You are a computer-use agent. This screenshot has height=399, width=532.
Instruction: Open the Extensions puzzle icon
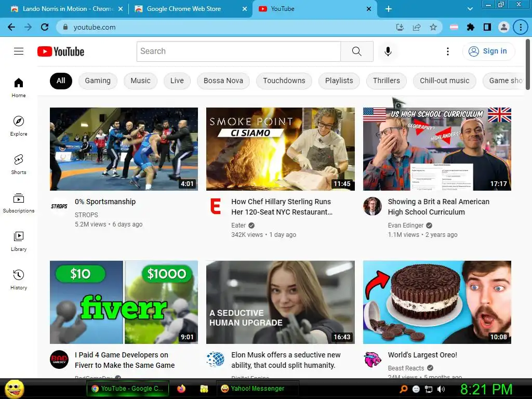point(471,27)
